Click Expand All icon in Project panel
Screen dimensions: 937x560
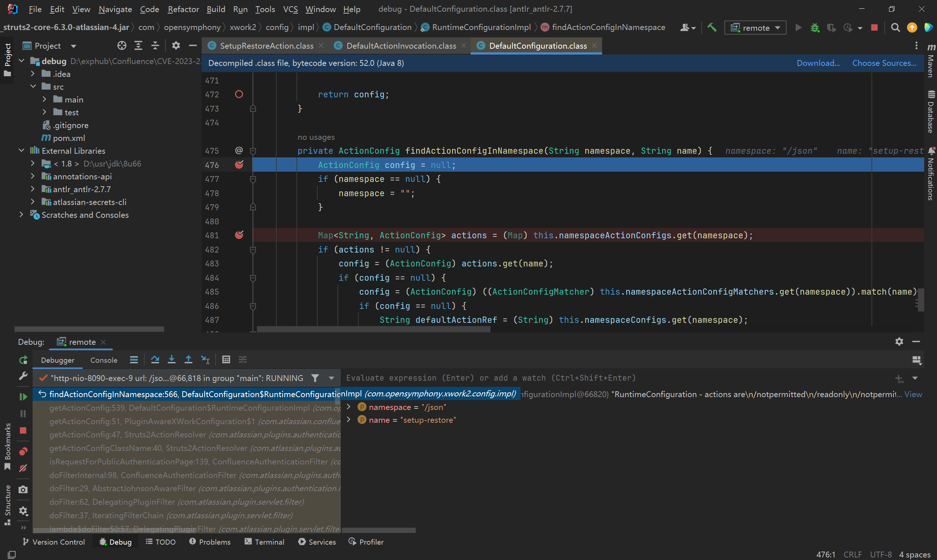tap(138, 46)
